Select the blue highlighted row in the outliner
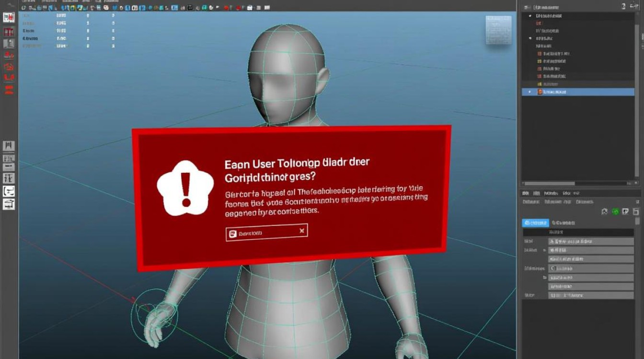644x359 pixels. click(578, 91)
